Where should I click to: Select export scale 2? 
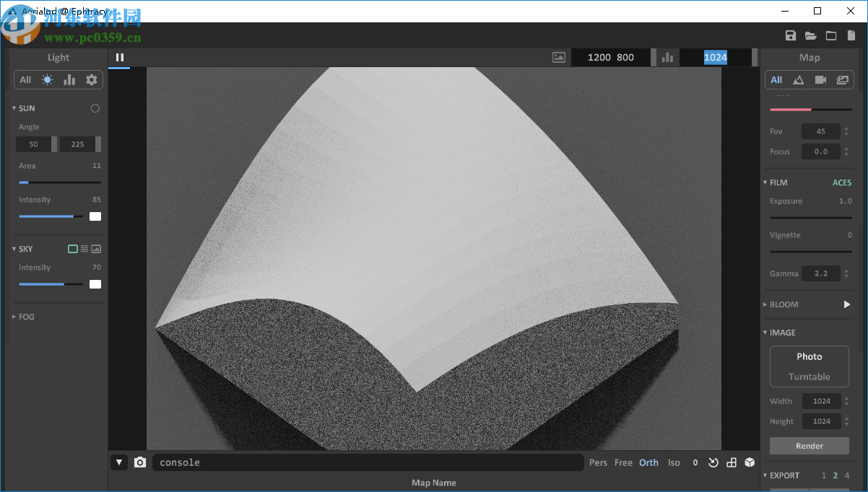coord(836,475)
